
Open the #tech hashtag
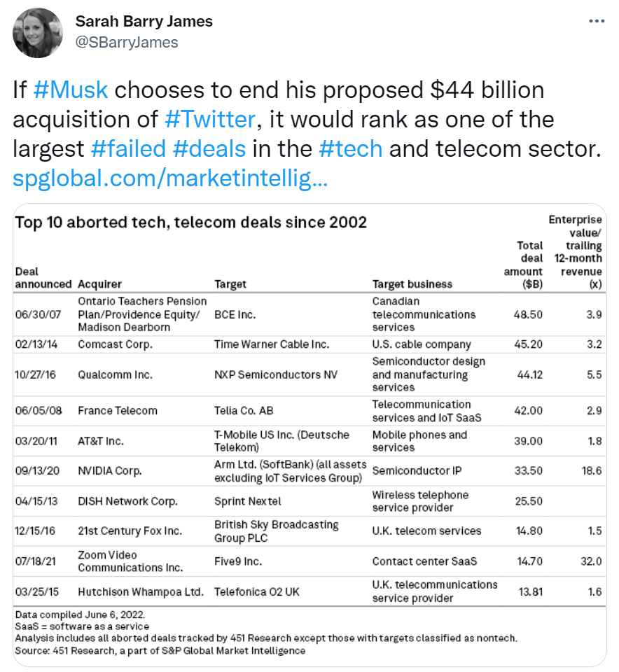tap(350, 148)
